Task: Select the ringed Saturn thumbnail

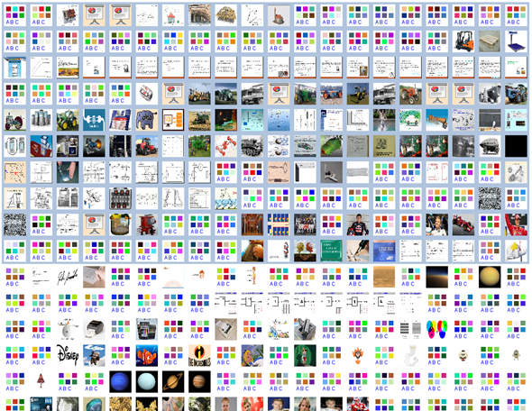Action: tap(173, 381)
